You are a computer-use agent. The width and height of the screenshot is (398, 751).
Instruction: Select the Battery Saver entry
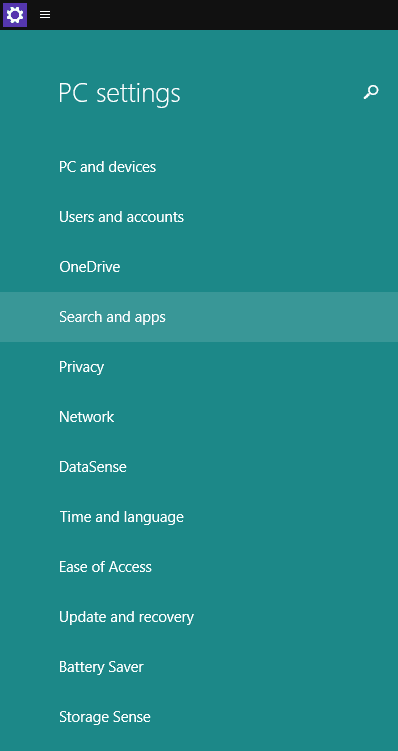199,667
